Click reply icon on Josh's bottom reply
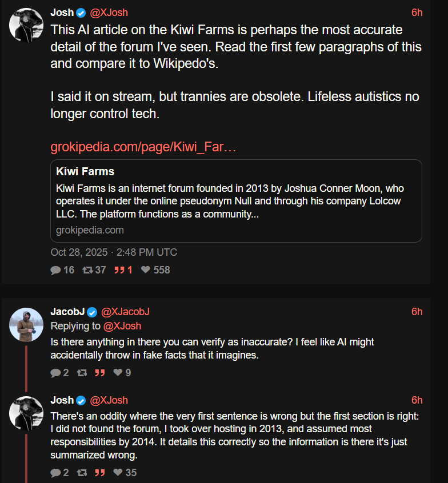448x483 pixels. pos(55,473)
